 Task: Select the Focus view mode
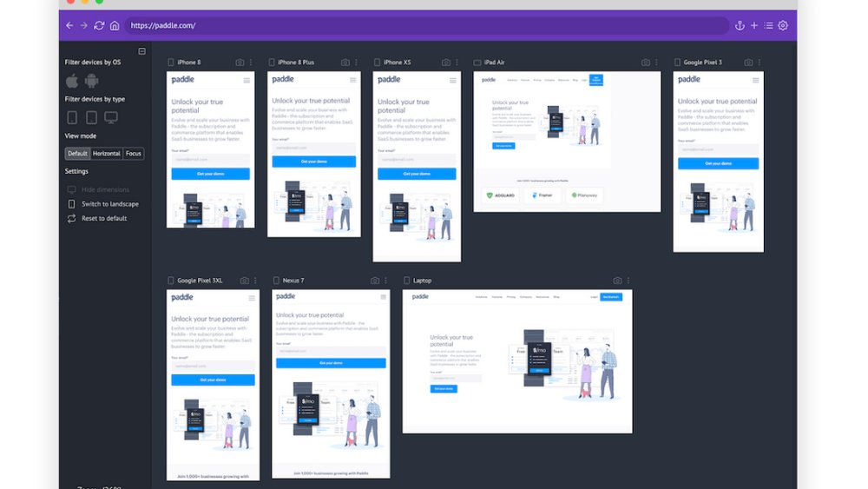pos(134,154)
